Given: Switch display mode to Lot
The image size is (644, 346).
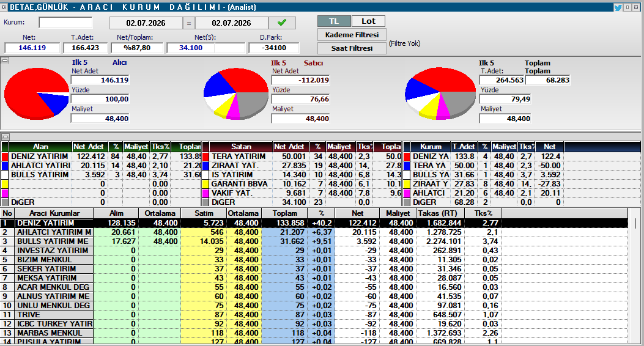Looking at the screenshot, I should 368,21.
